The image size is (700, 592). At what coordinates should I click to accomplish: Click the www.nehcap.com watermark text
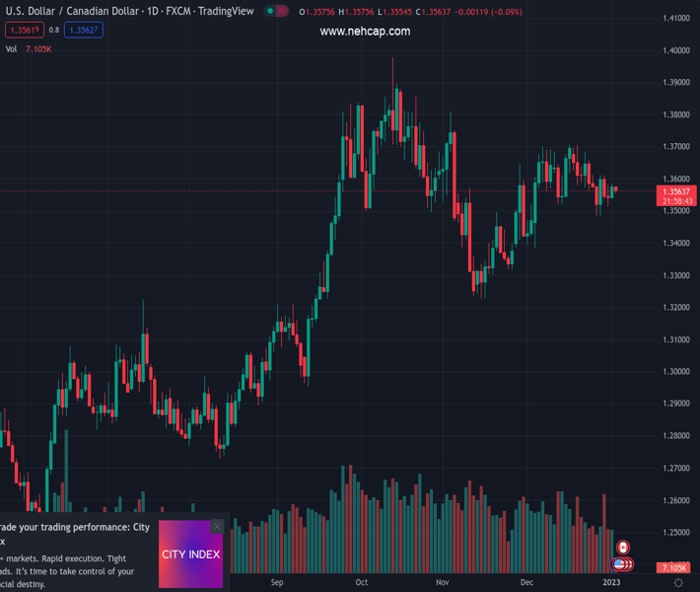365,32
